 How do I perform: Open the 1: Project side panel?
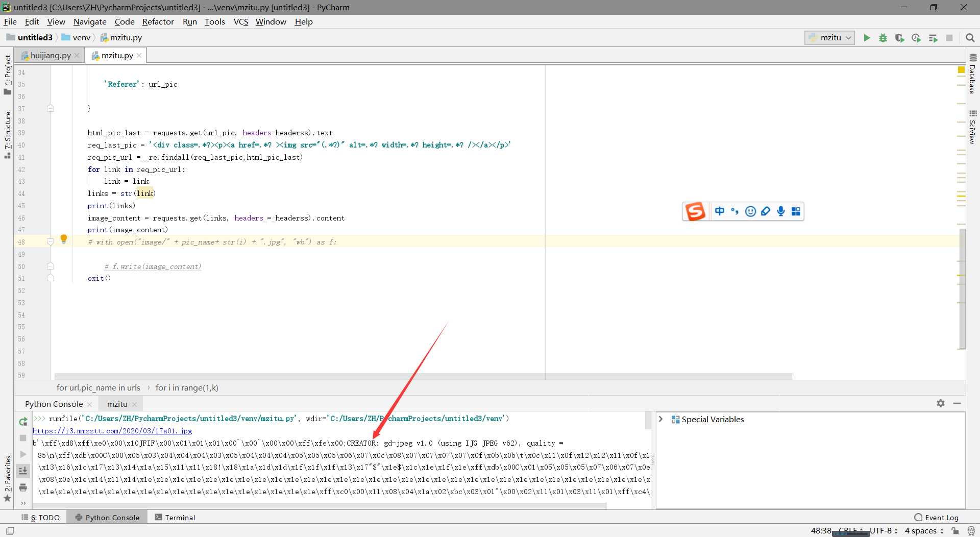pyautogui.click(x=7, y=75)
